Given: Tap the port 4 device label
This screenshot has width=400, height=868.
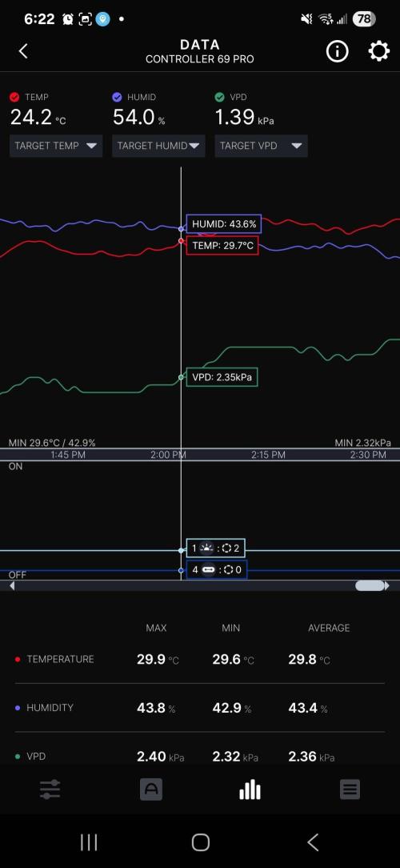Looking at the screenshot, I should (217, 569).
